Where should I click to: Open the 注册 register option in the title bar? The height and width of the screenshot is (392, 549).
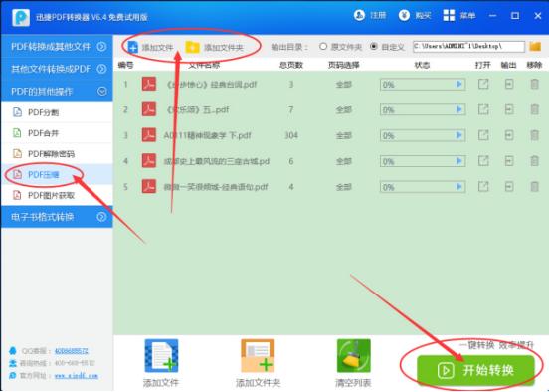370,15
